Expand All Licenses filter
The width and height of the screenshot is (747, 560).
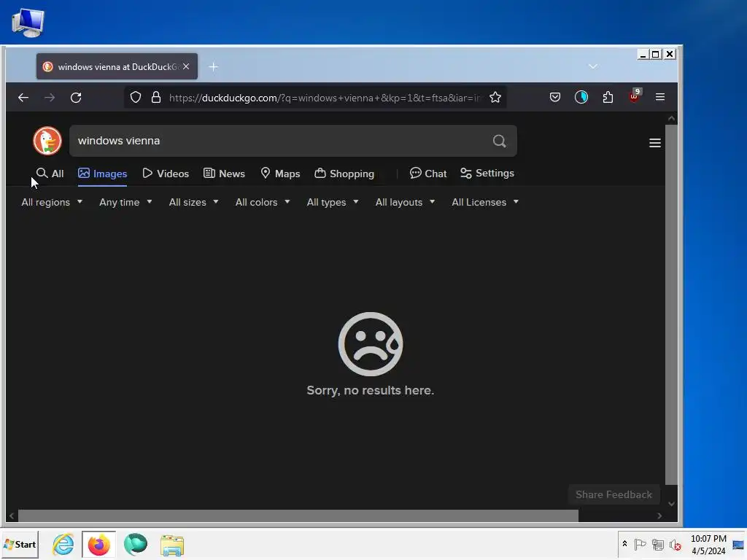pyautogui.click(x=485, y=203)
